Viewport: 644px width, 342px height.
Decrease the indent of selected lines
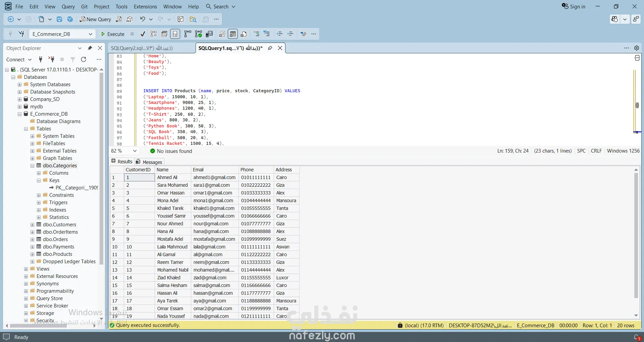pos(279,34)
